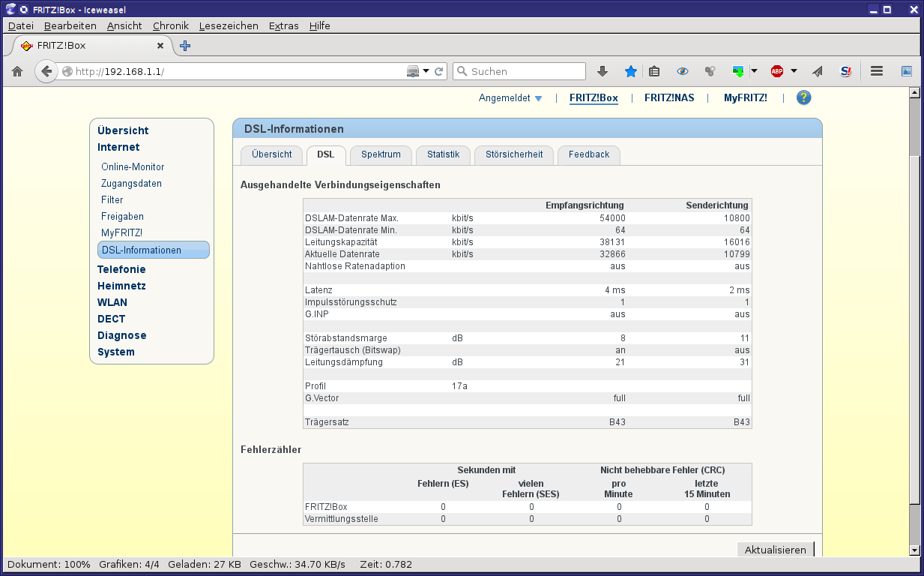
Task: Open Filter in sidebar
Action: [112, 200]
